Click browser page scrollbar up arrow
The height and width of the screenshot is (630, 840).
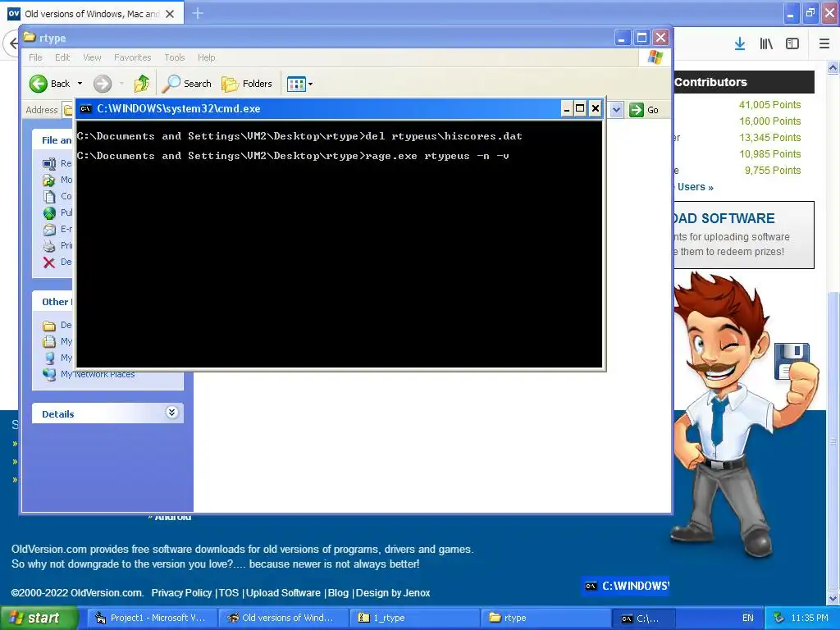pyautogui.click(x=833, y=67)
